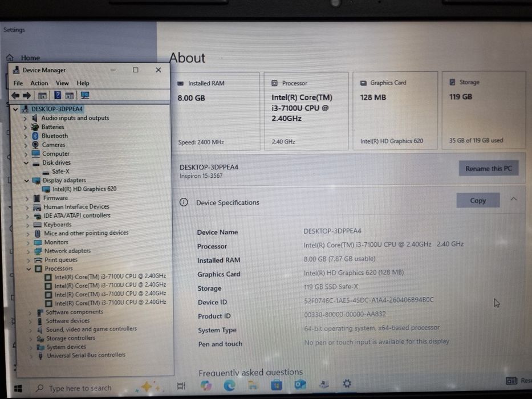Viewport: 532px width, 399px height.
Task: Select the IDE ATA/ATAPI controllers item
Action: click(76, 215)
